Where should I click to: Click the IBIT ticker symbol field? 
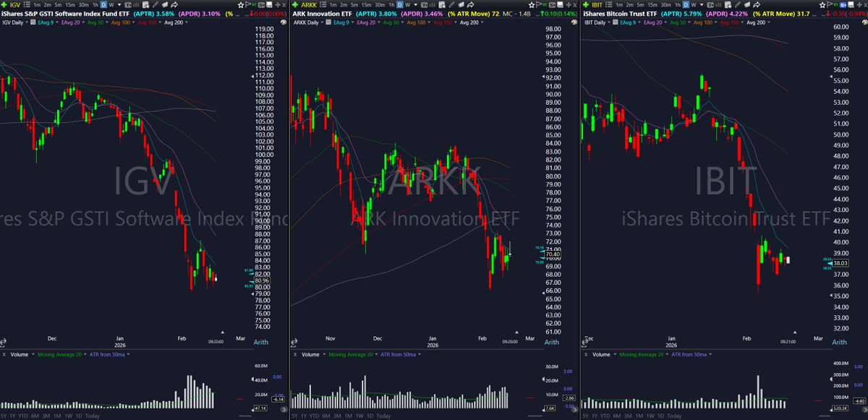pyautogui.click(x=599, y=4)
